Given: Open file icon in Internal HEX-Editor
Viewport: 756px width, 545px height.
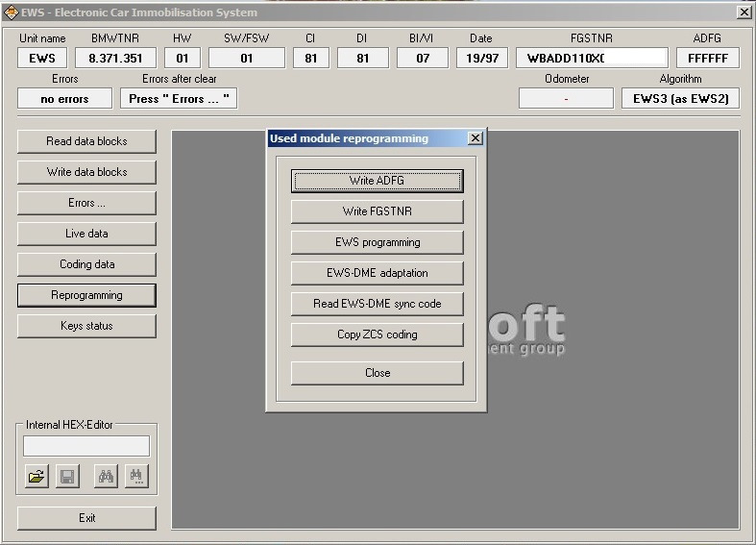Looking at the screenshot, I should pos(37,477).
